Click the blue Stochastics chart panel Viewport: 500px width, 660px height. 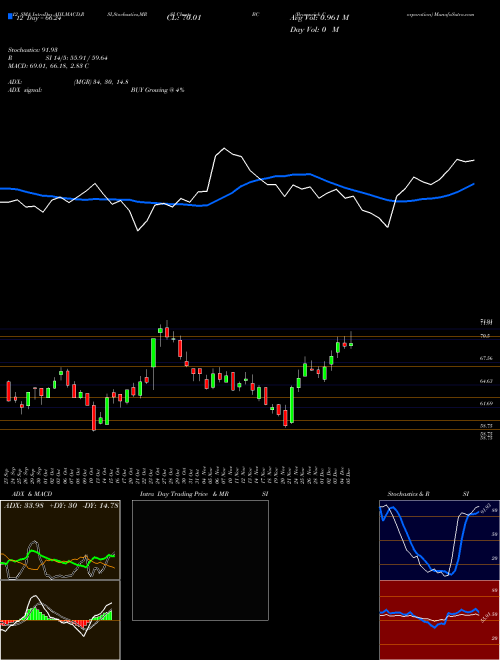tap(439, 540)
